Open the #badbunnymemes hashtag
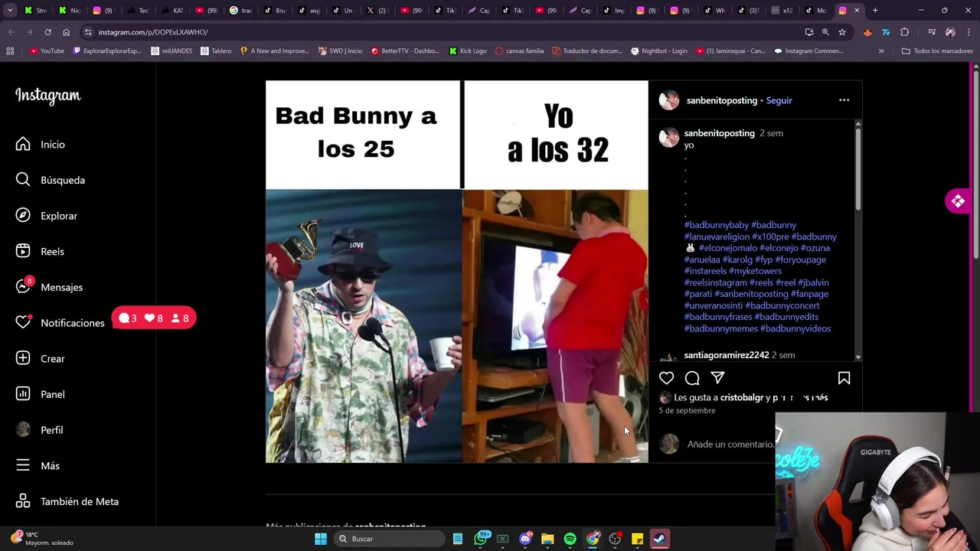Viewport: 980px width, 551px height. pyautogui.click(x=720, y=328)
